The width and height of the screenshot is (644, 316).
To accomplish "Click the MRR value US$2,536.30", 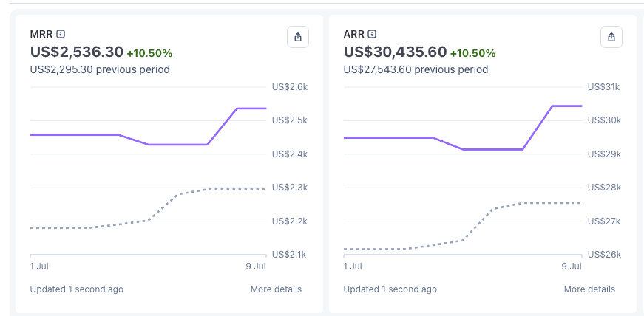I will (77, 52).
